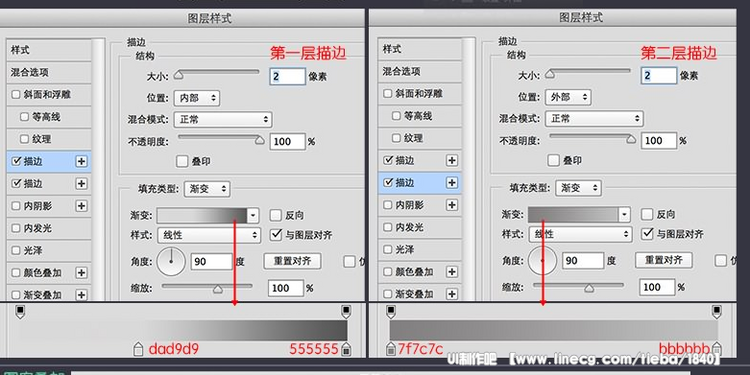The image size is (750, 375).
Task: Enable 内发光 in the left dialog
Action: pyautogui.click(x=16, y=228)
